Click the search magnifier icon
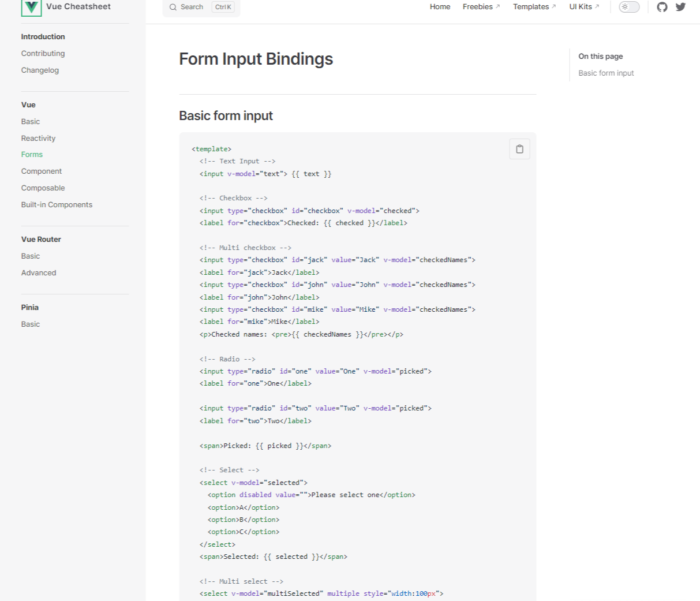Screen dimensions: 700x601 (x=173, y=7)
